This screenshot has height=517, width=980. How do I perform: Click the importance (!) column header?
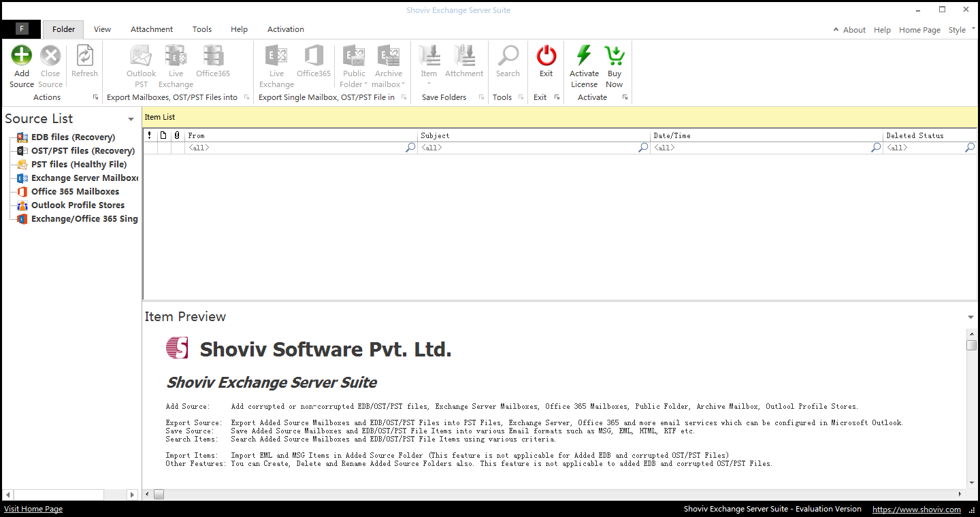coord(150,135)
